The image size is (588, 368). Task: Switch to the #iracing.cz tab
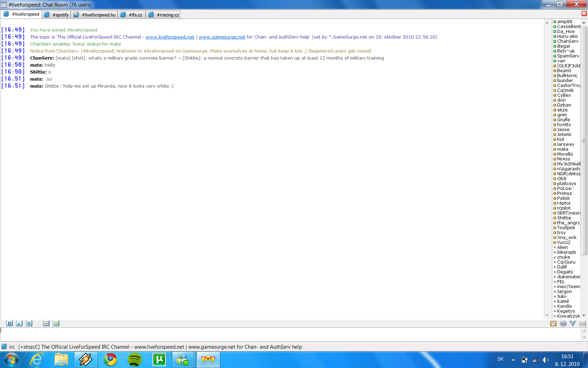[163, 15]
